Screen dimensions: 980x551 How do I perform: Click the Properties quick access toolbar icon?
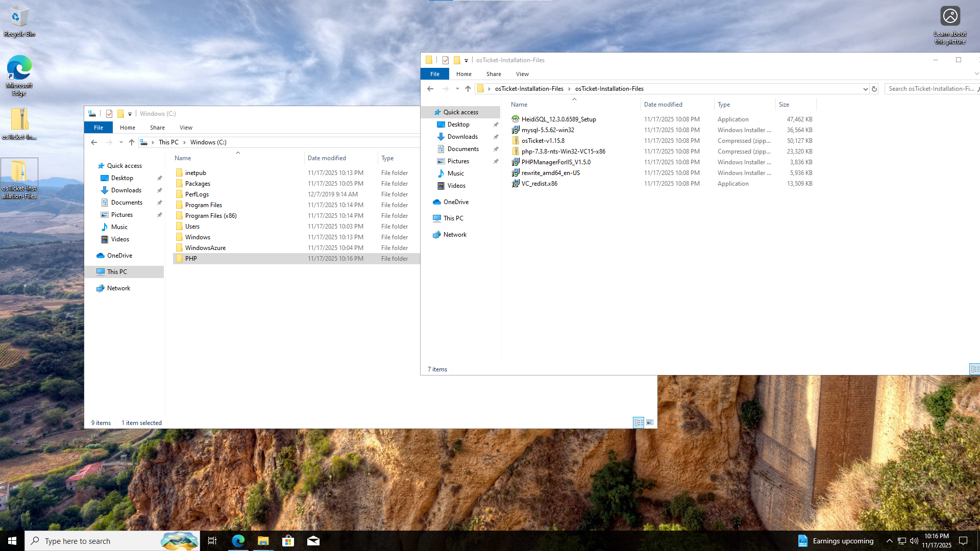pos(446,60)
